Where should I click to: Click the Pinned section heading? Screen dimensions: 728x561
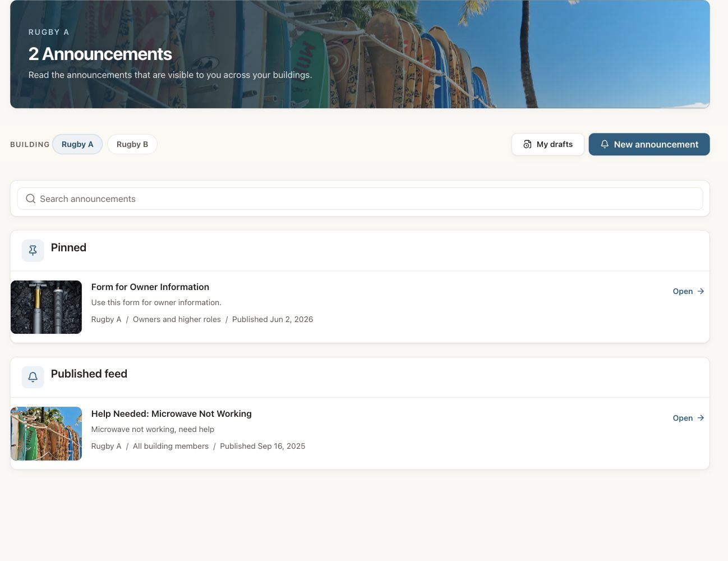point(68,247)
